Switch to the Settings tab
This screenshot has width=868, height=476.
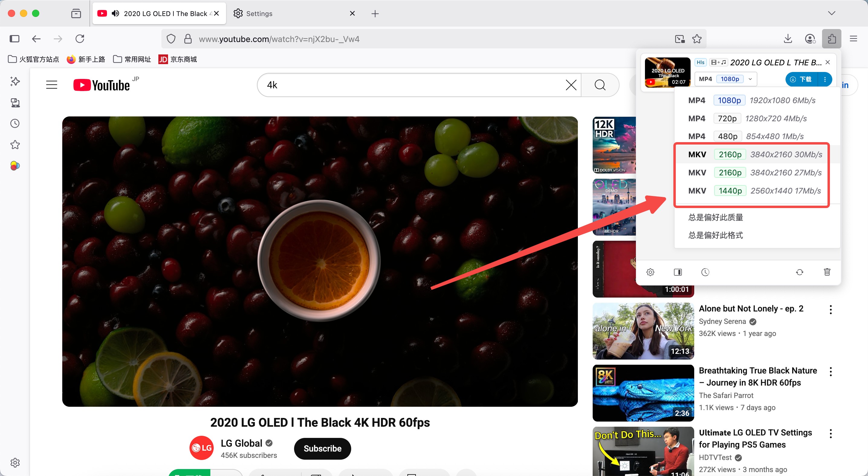pos(294,14)
